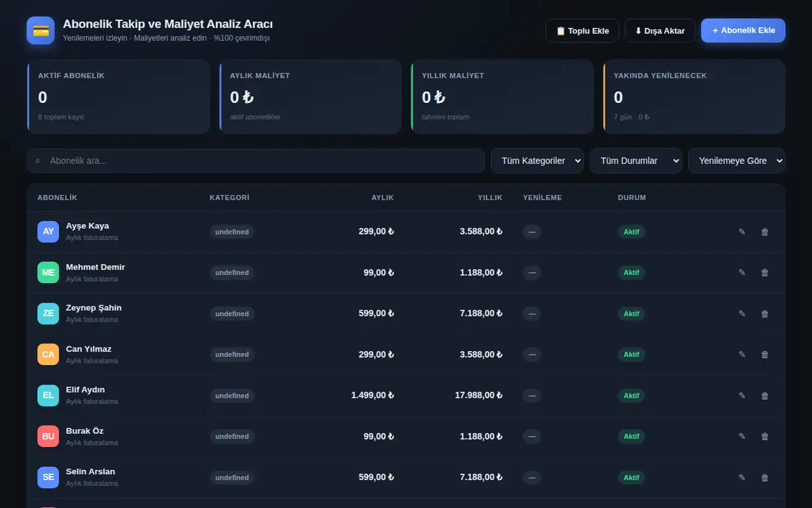Edit the Elif Aydın subscription
The image size is (812, 508).
point(742,396)
